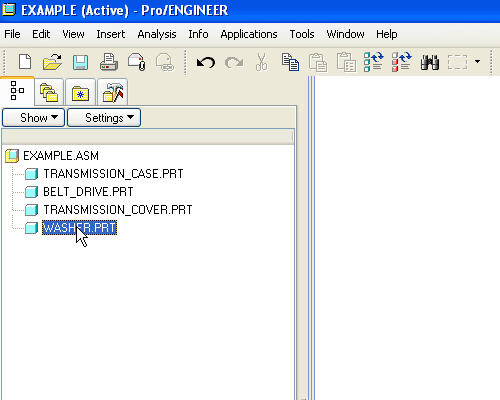500x400 pixels.
Task: Click the mail with link icon
Action: (x=165, y=62)
